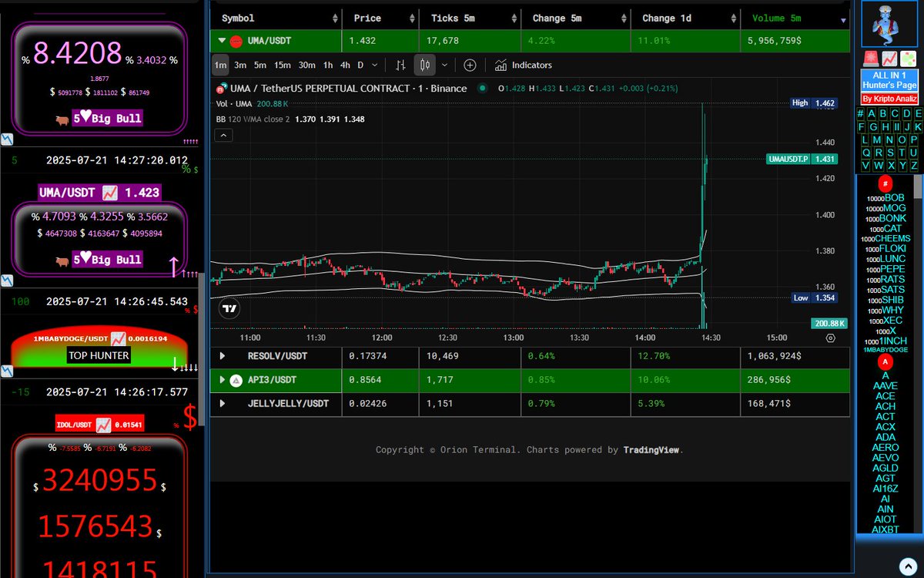Open the chart type dropdown arrow
Screen dimensions: 924x578
point(444,66)
